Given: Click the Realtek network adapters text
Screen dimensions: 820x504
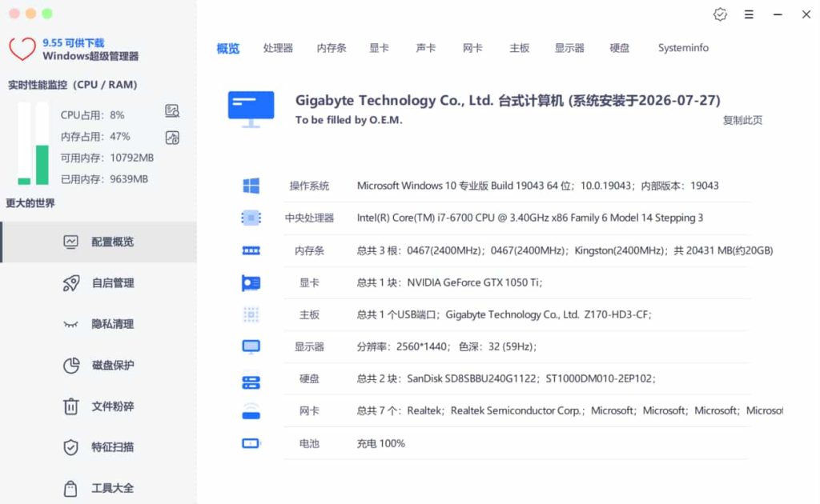Looking at the screenshot, I should (569, 411).
